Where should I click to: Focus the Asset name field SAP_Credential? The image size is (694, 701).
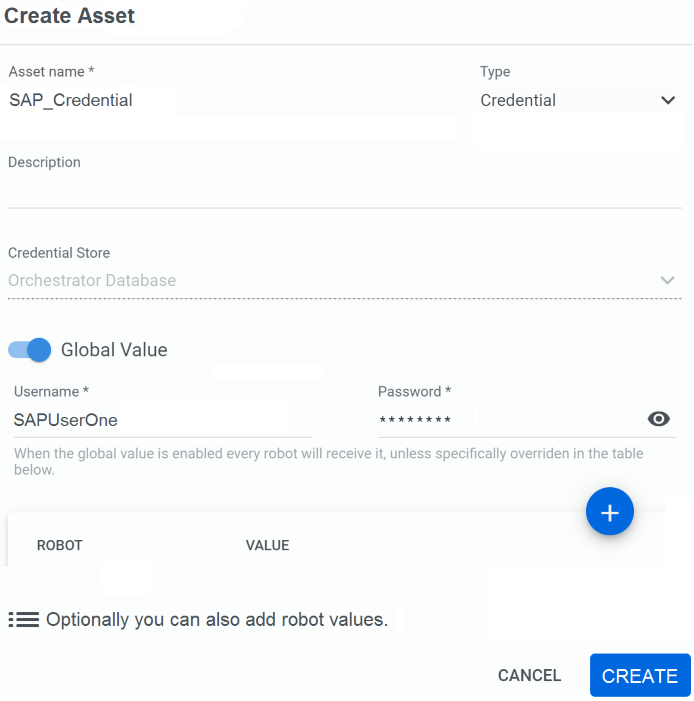(x=233, y=100)
